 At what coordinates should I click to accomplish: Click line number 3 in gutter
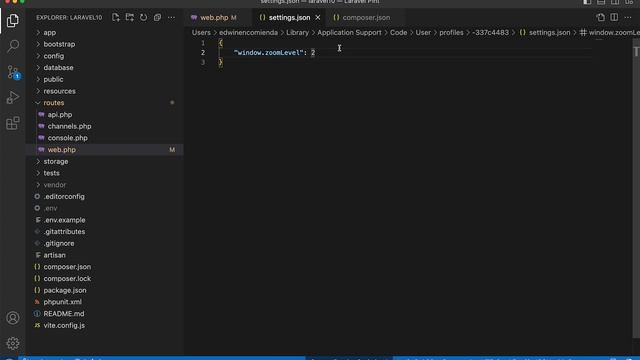click(x=203, y=62)
